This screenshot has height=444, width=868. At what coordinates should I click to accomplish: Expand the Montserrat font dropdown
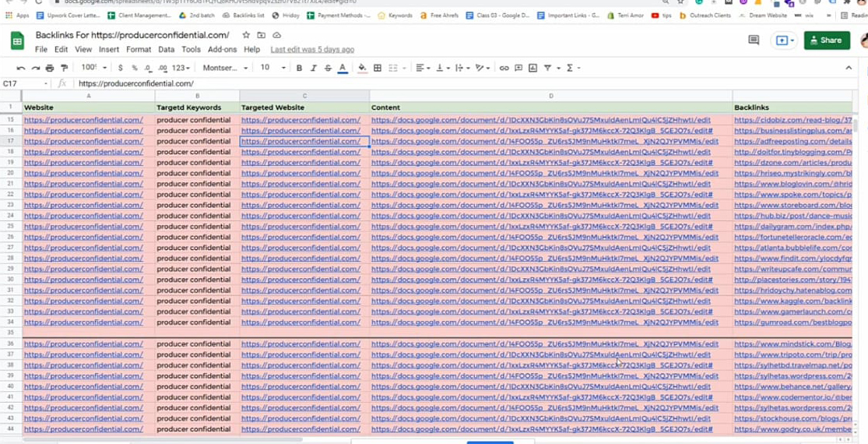coord(225,68)
